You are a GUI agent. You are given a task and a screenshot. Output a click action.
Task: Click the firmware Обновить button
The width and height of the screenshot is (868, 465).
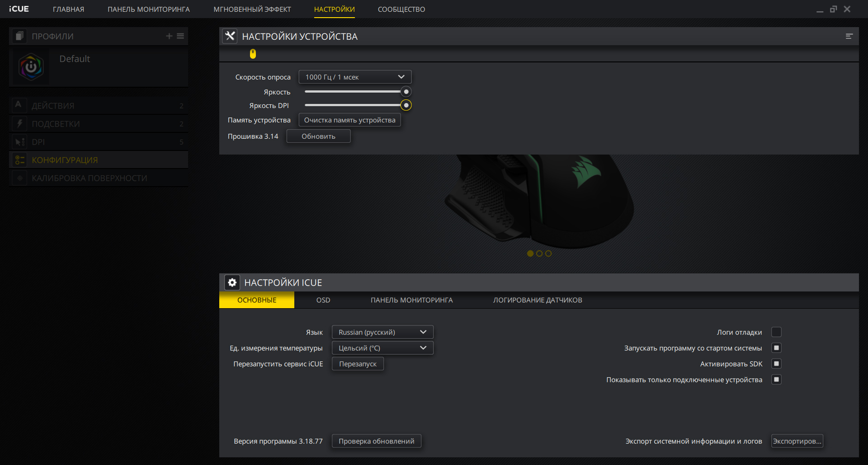[x=318, y=136]
